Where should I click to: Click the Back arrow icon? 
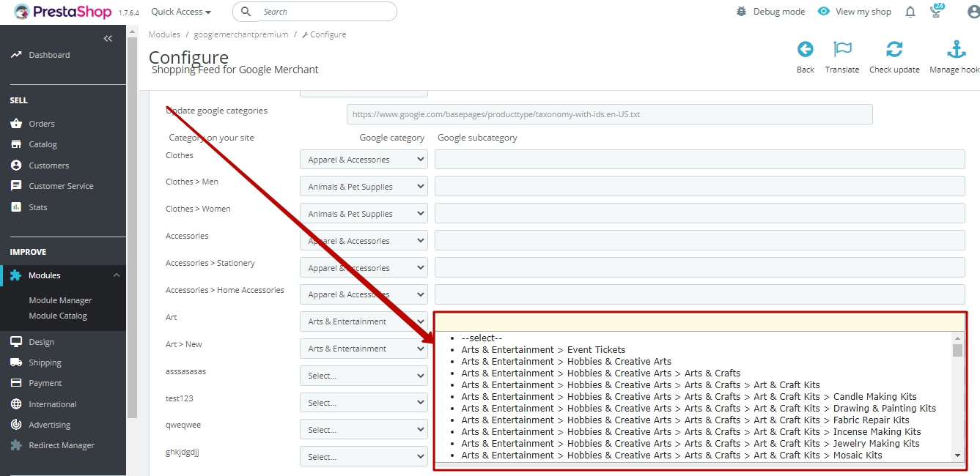pos(805,50)
